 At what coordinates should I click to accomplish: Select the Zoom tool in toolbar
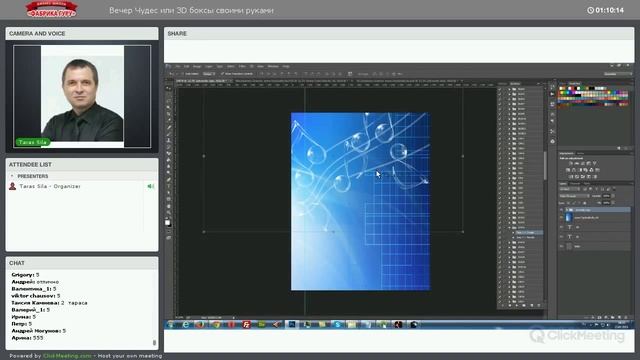click(168, 212)
